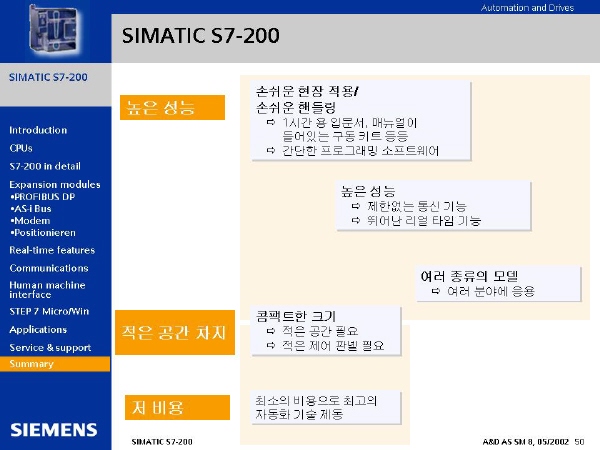The width and height of the screenshot is (600, 450).
Task: Click Automation and Drives header text
Action: [527, 8]
